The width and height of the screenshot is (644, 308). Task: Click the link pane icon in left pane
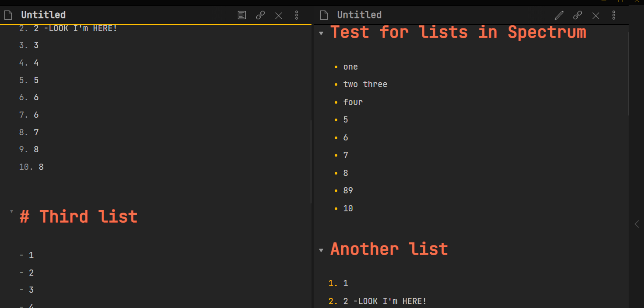click(260, 15)
